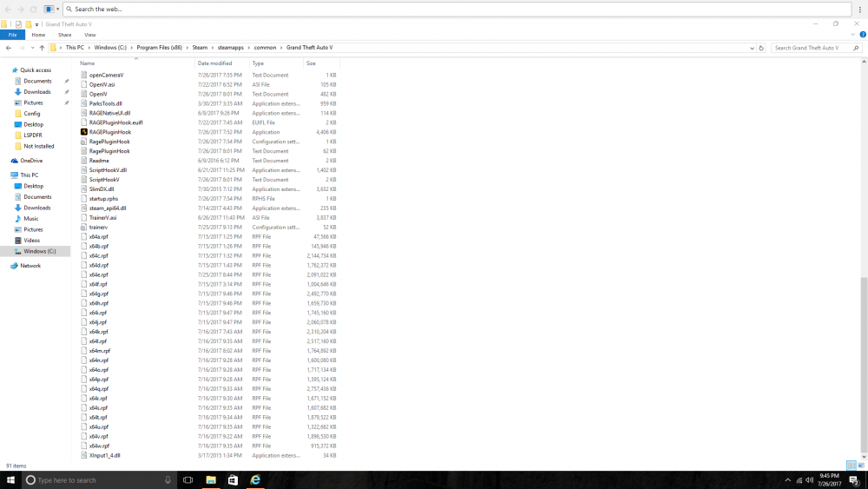This screenshot has height=489, width=868.
Task: Click Windows (C:) in the address path
Action: (110, 48)
